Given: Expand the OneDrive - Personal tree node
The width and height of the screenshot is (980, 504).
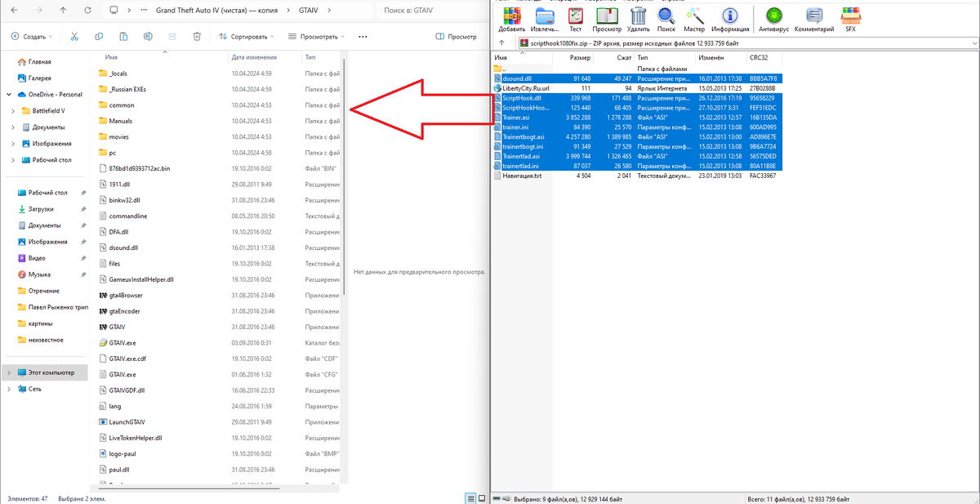Looking at the screenshot, I should click(9, 94).
